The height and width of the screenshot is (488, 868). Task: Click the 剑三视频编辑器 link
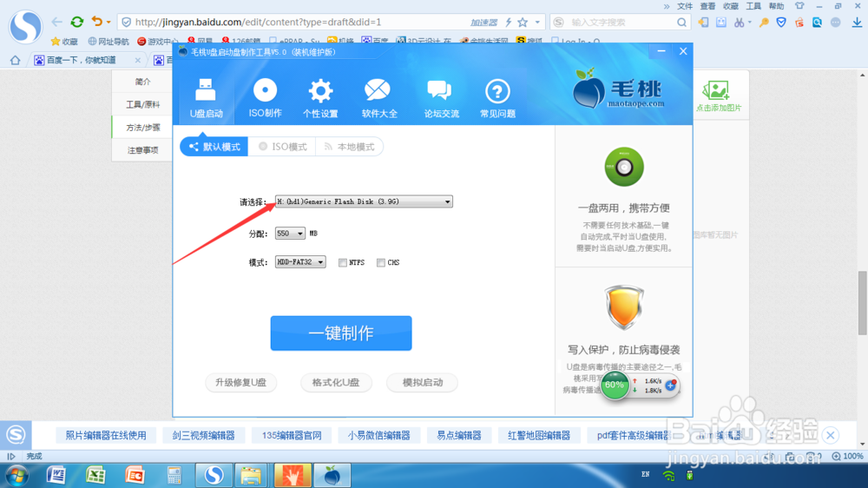[203, 435]
